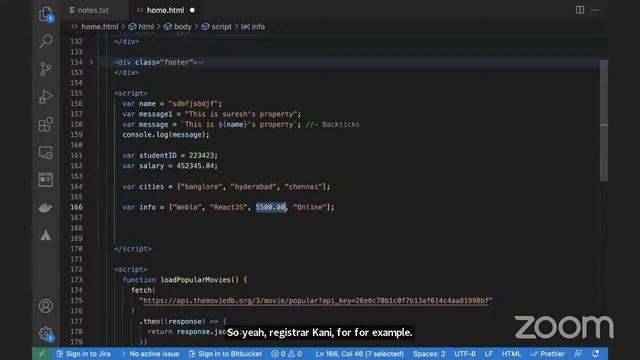This screenshot has width=640, height=360.
Task: Click the html breadcrumb item
Action: (146, 27)
